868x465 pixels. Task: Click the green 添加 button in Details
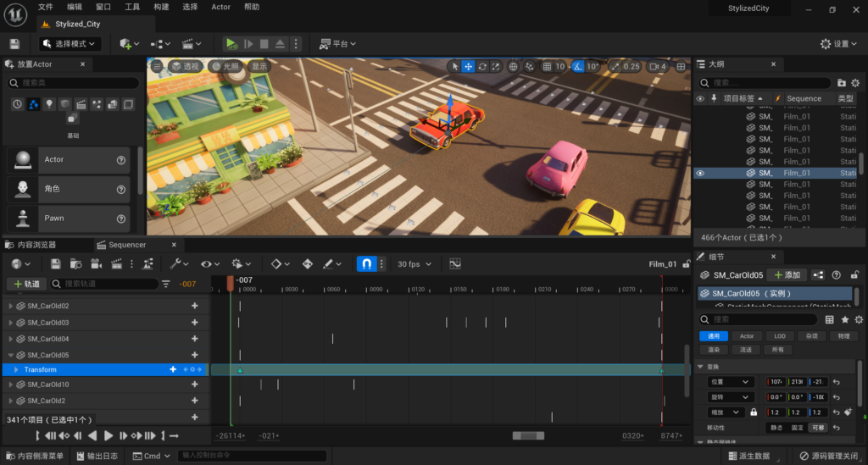pos(787,275)
